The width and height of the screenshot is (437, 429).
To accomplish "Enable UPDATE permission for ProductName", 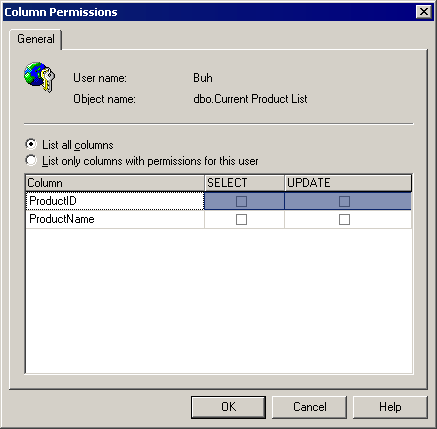I will click(x=344, y=220).
